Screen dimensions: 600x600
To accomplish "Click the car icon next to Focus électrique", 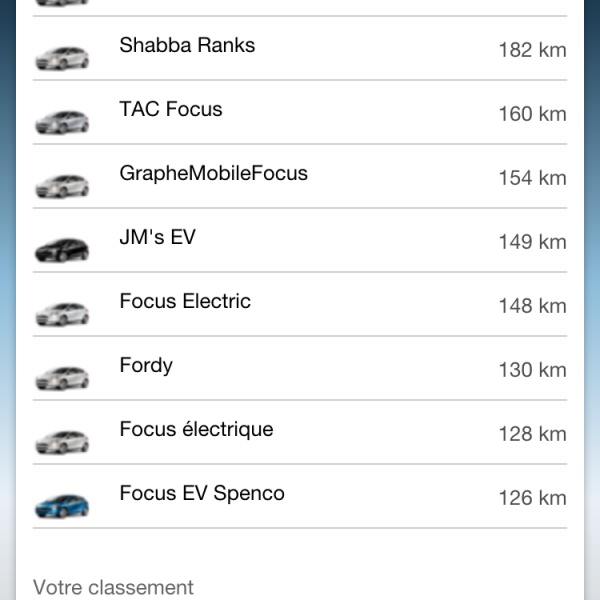I will pyautogui.click(x=62, y=441).
